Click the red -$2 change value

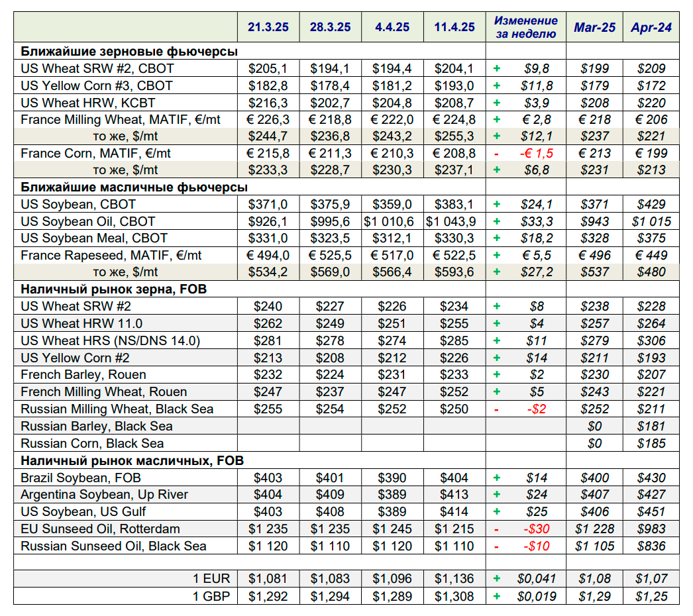coord(537,409)
